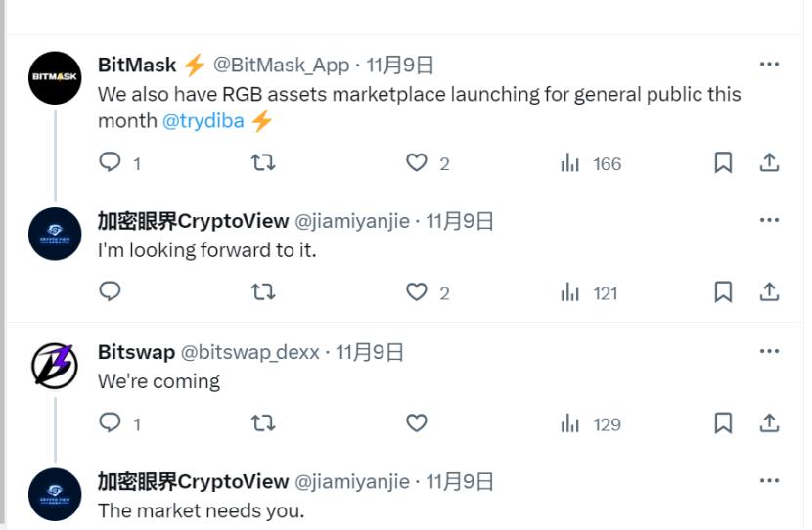Like the Bitswap "We're coming" tweet
This screenshot has width=812, height=530.
point(417,423)
